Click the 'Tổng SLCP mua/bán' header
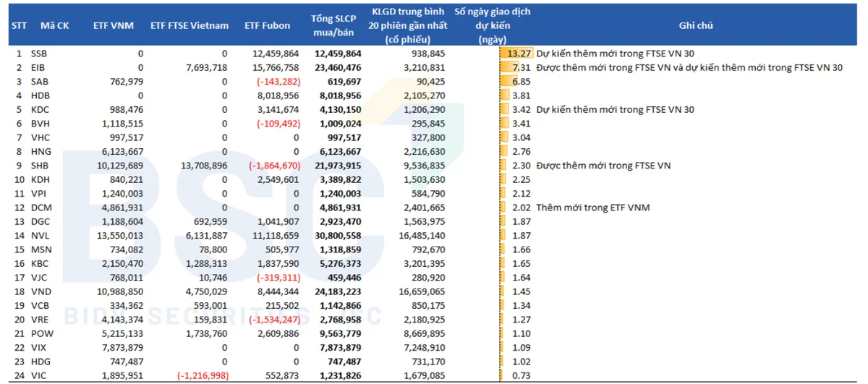This screenshot has height=384, width=868. click(332, 25)
